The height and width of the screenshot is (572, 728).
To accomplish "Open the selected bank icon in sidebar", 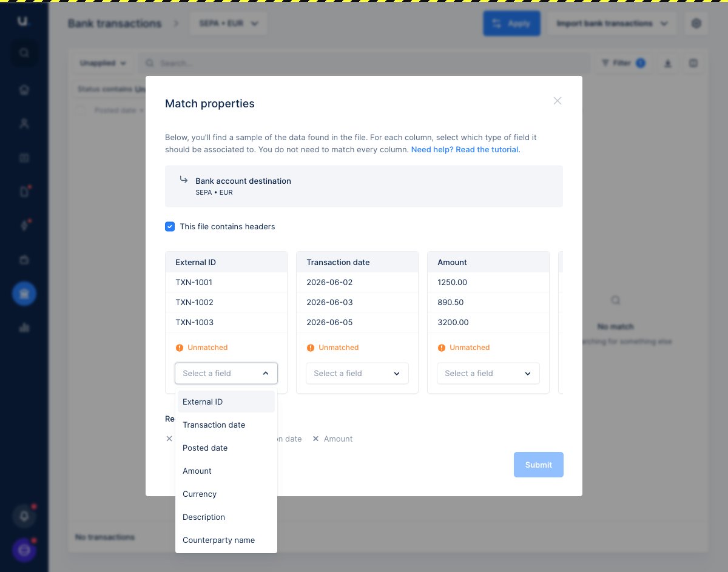I will [x=24, y=294].
